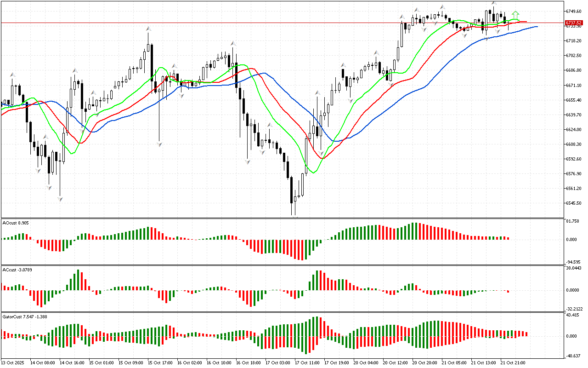Click up fractal arrow above 15 Oct peak candle

click(x=148, y=29)
